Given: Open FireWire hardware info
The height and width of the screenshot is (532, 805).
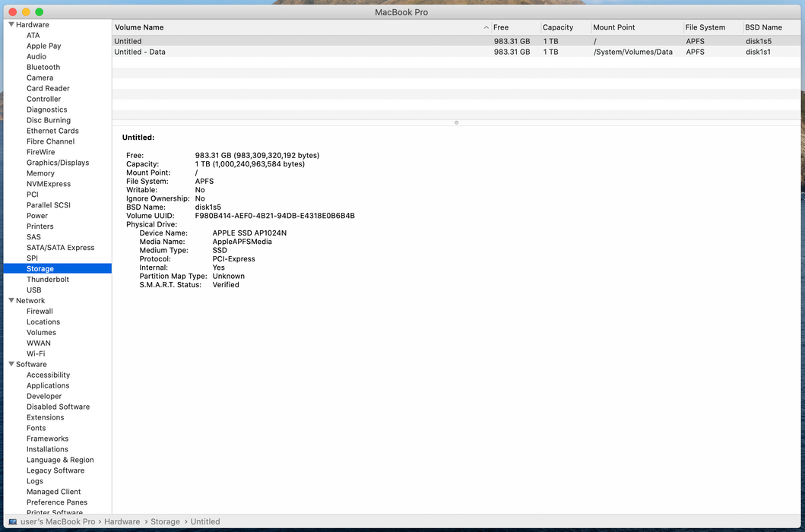Looking at the screenshot, I should pos(40,152).
